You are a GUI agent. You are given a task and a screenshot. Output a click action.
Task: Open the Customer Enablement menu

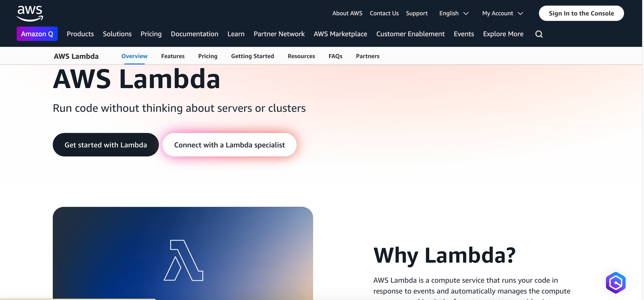tap(410, 34)
